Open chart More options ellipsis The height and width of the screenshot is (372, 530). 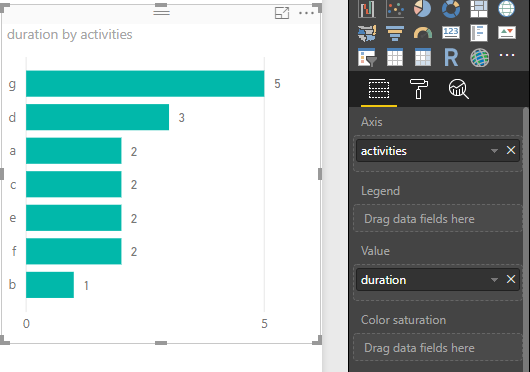(x=307, y=13)
